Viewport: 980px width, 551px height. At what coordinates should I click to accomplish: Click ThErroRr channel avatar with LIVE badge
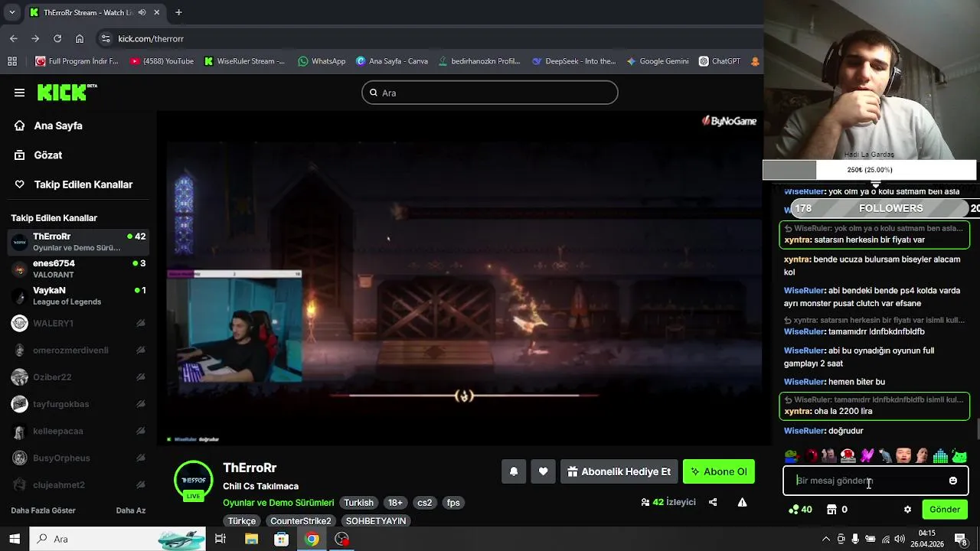[x=194, y=481]
